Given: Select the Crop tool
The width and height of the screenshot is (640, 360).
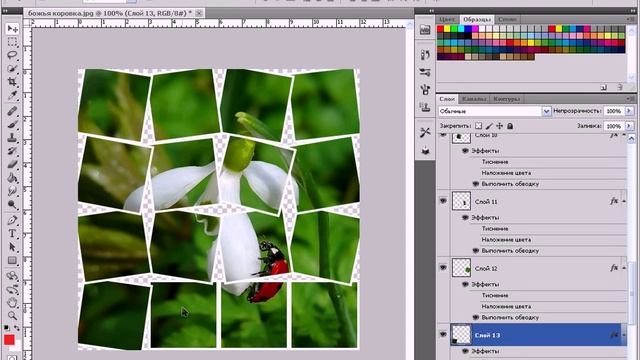Looking at the screenshot, I should 12,82.
